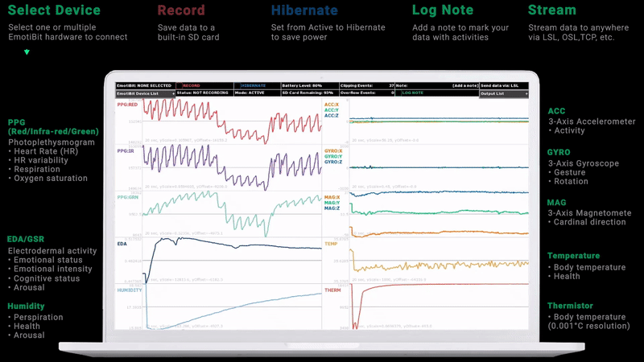Click the SD Card Remaining: 93% readout
The height and width of the screenshot is (362, 644).
pyautogui.click(x=308, y=93)
